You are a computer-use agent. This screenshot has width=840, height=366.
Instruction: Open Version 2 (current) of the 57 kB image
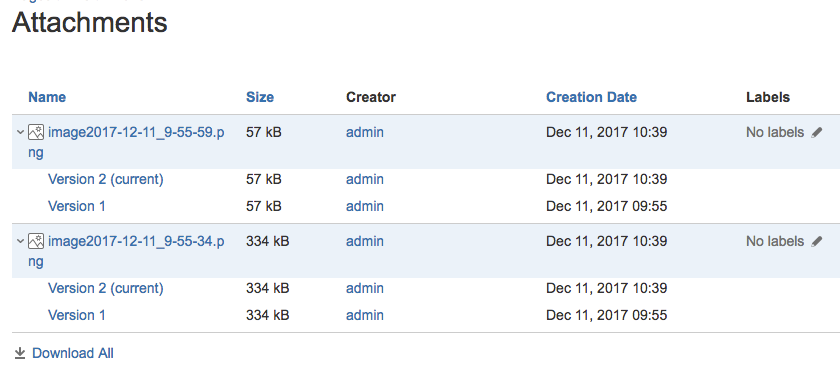106,179
